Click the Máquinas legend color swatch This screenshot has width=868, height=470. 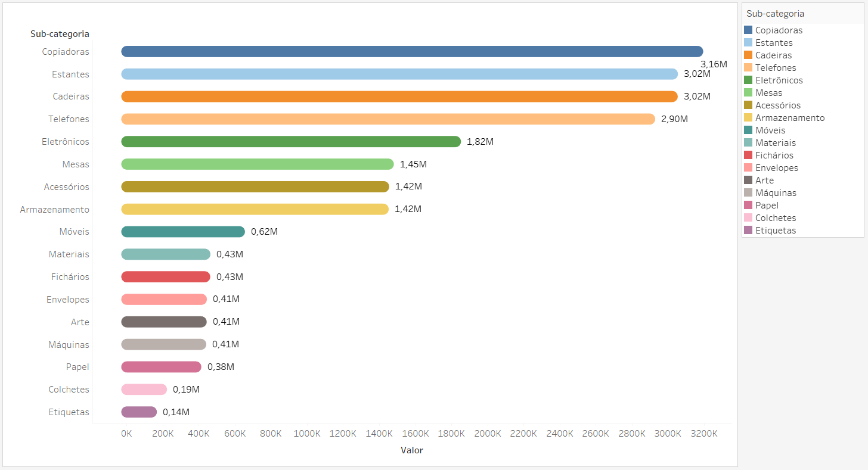(748, 192)
